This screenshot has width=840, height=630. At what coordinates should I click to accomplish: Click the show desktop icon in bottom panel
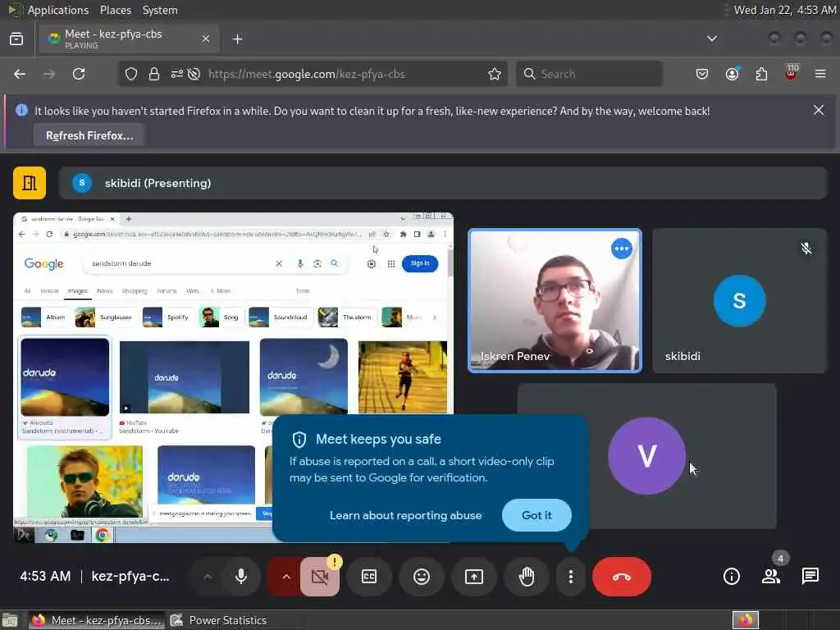coord(10,620)
